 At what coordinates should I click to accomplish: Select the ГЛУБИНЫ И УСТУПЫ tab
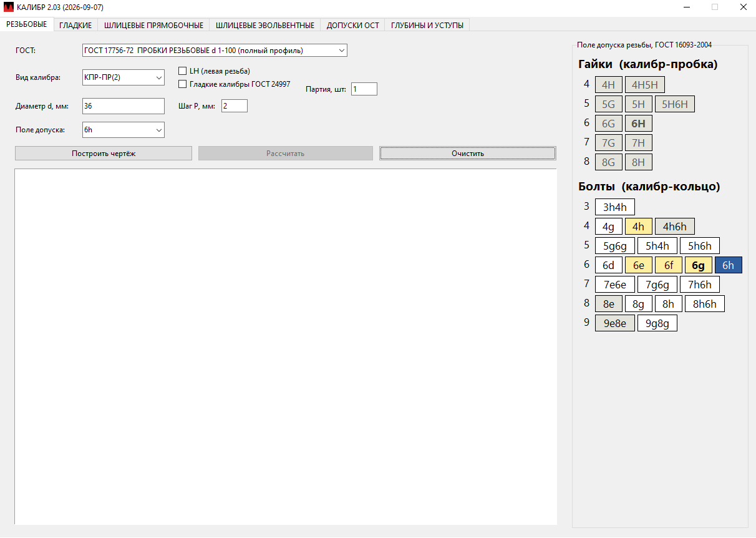[427, 25]
